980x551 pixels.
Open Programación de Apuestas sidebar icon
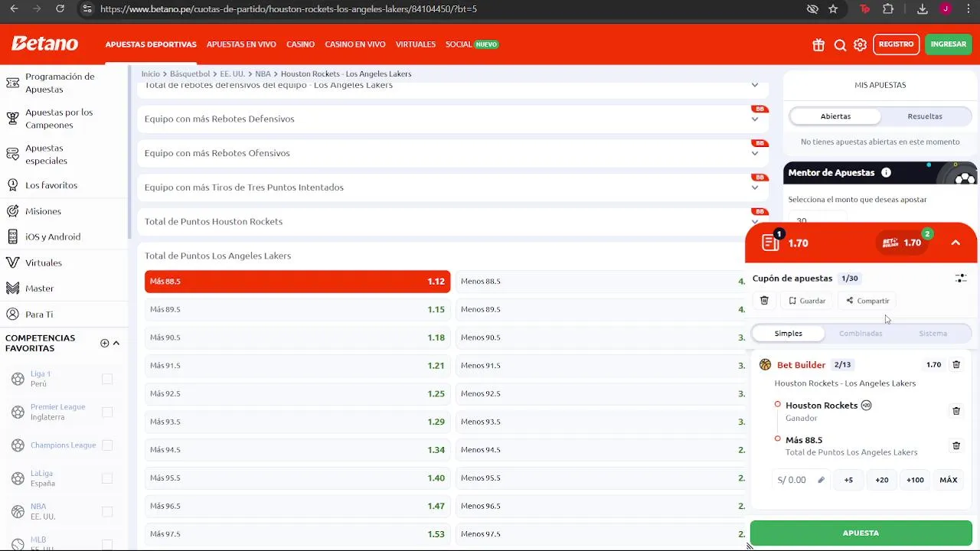click(x=12, y=83)
